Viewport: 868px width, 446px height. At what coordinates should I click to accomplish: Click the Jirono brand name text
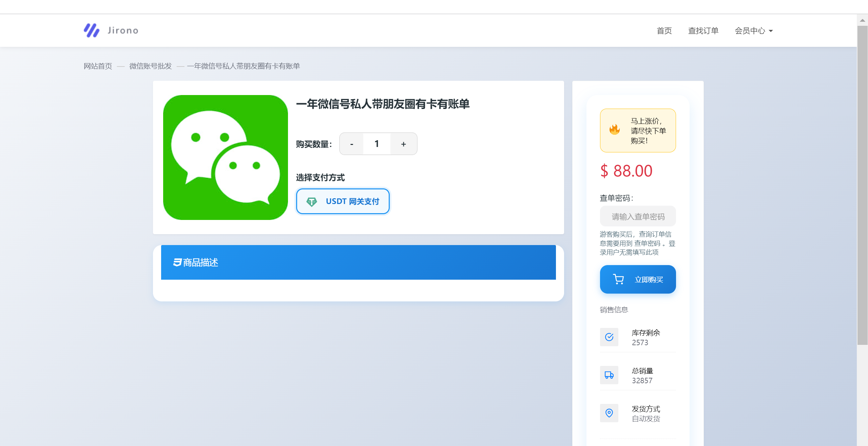[x=123, y=31]
